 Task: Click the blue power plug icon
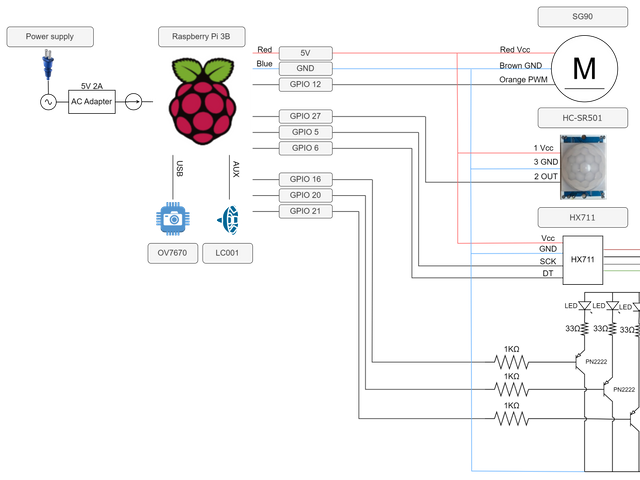coord(45,67)
